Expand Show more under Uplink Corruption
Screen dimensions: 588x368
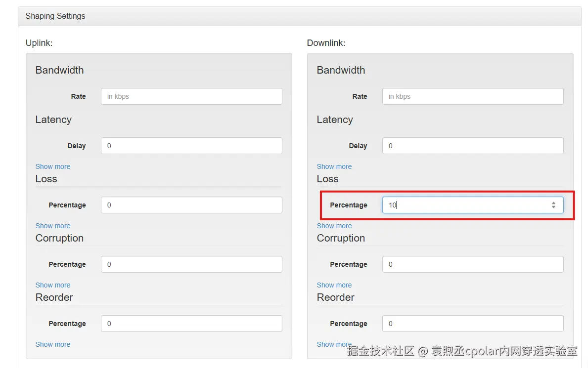pyautogui.click(x=53, y=285)
